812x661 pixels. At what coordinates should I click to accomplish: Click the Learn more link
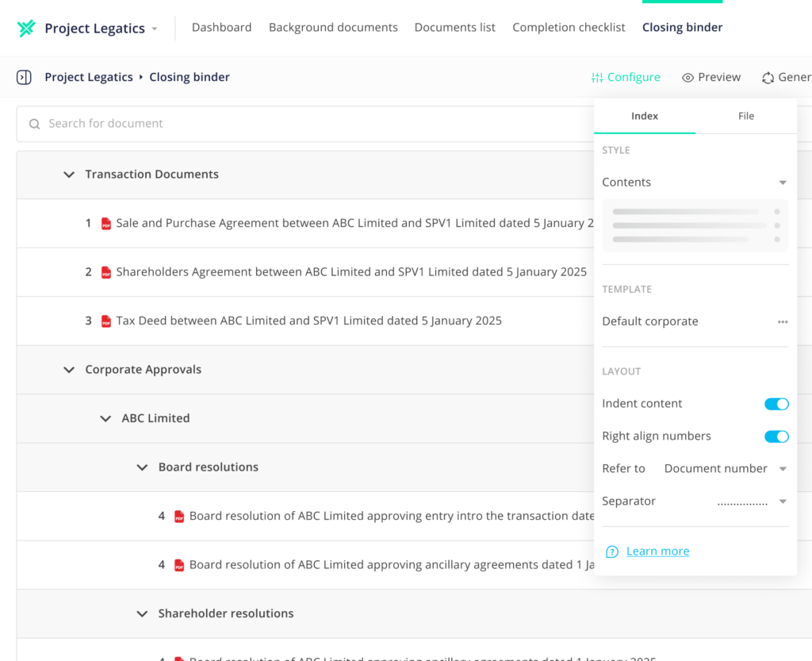coord(657,551)
